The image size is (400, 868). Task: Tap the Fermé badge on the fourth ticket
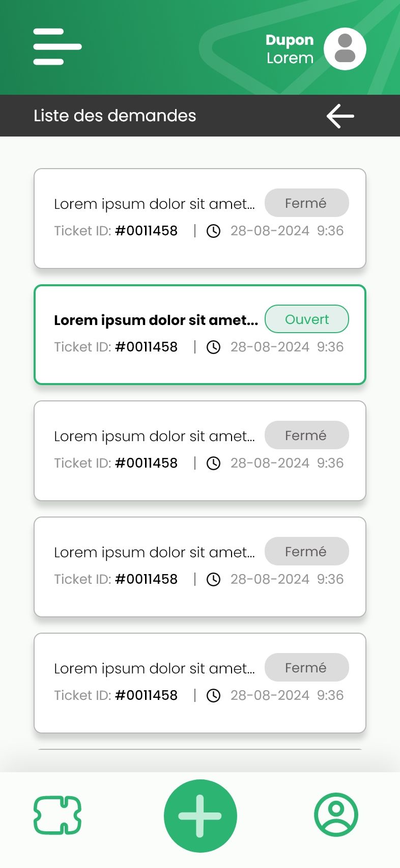click(x=306, y=552)
